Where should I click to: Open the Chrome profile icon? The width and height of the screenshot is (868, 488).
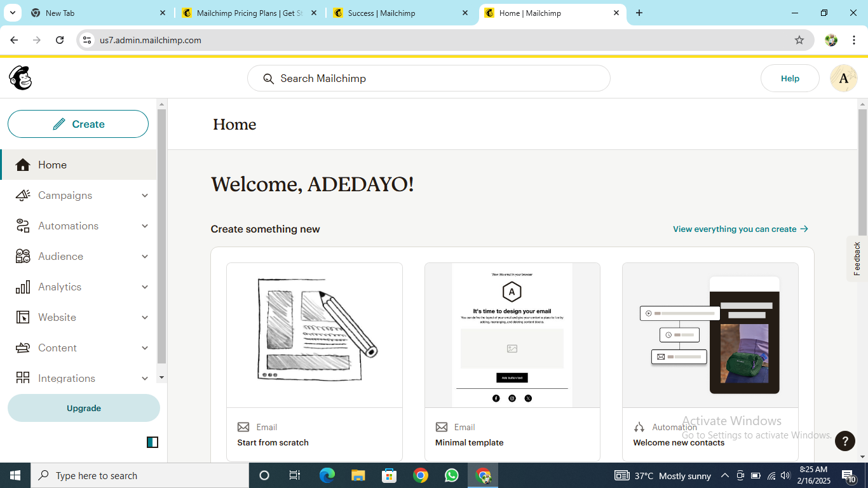pyautogui.click(x=831, y=40)
